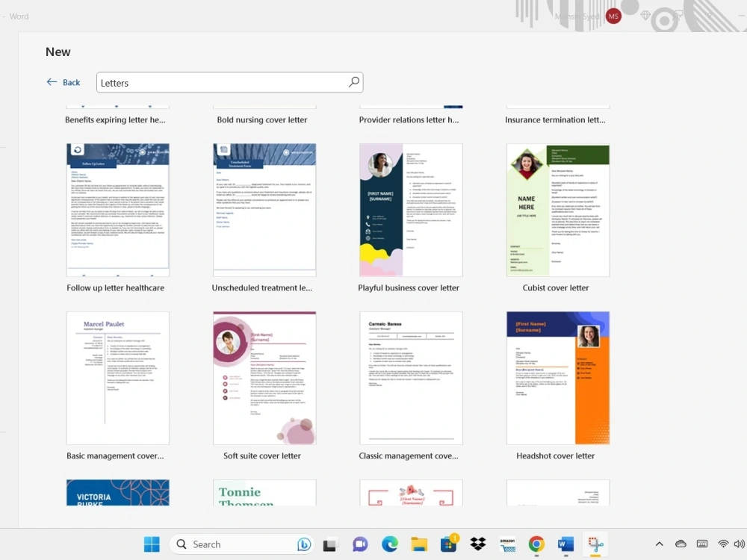
Task: Open the touch keyboard from the system tray
Action: pos(702,544)
